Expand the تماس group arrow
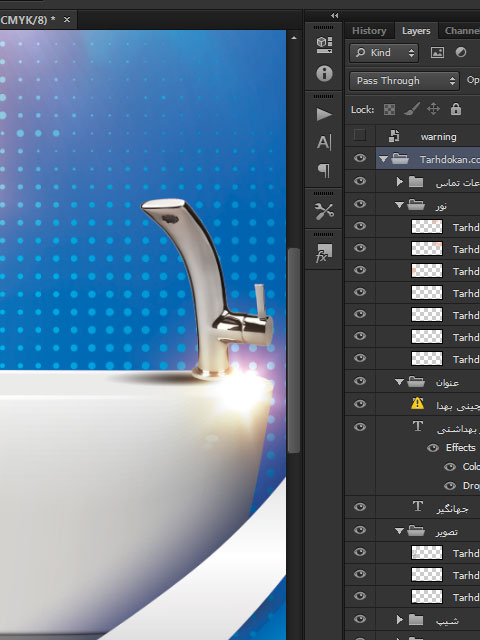Image resolution: width=480 pixels, height=640 pixels. pyautogui.click(x=400, y=182)
